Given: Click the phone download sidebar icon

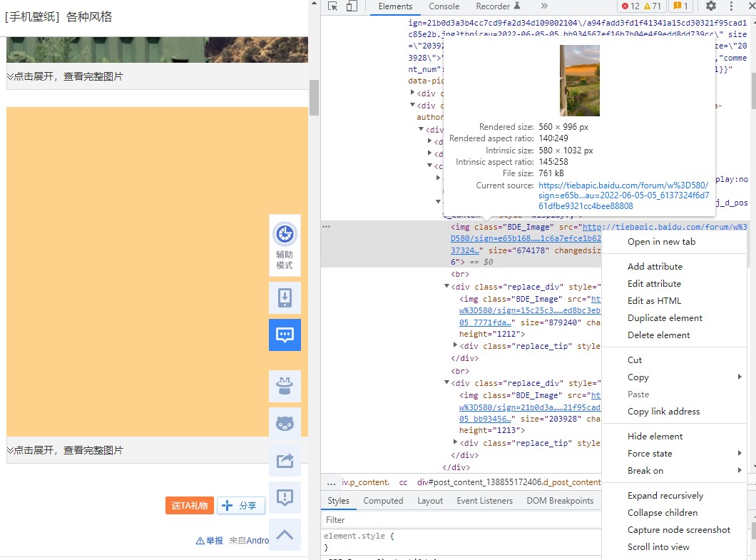Looking at the screenshot, I should point(285,297).
